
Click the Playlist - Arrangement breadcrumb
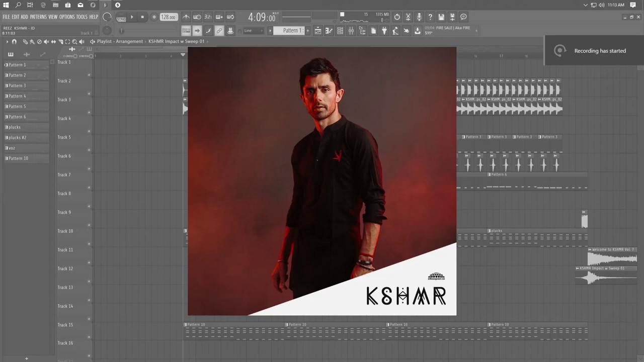pos(120,41)
